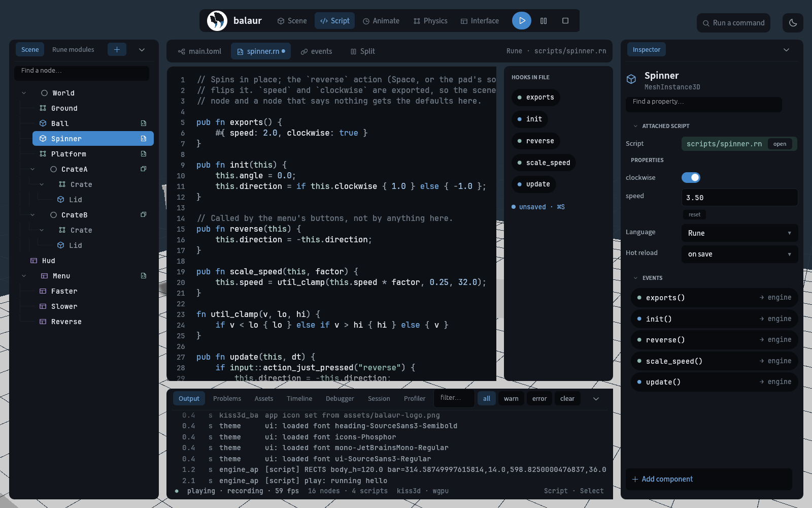
Task: Edit the speed value 3.50
Action: (x=739, y=197)
